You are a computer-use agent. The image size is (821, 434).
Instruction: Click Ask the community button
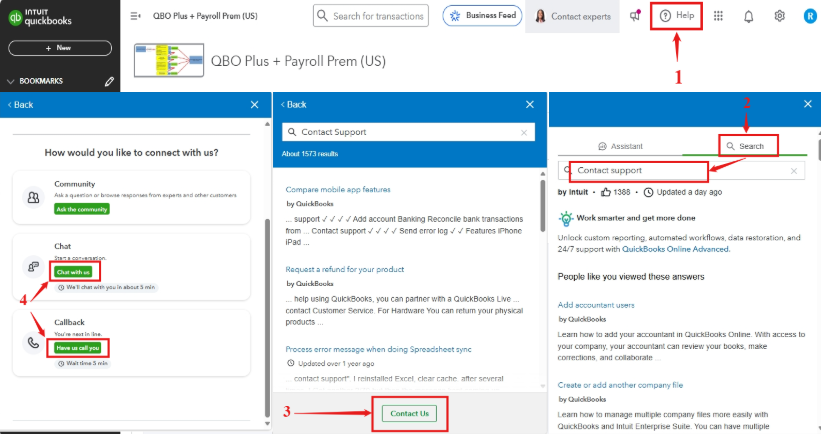point(82,209)
